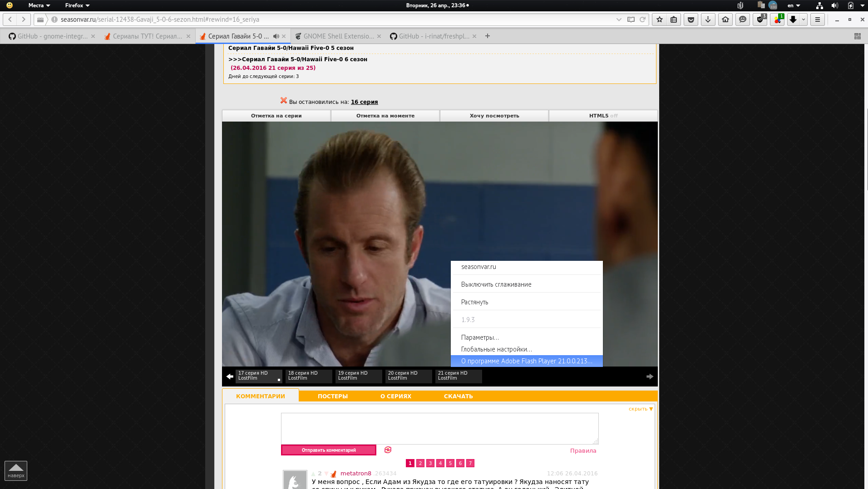Viewport: 868px width, 489px height.
Task: Open the Правила link
Action: 583,451
